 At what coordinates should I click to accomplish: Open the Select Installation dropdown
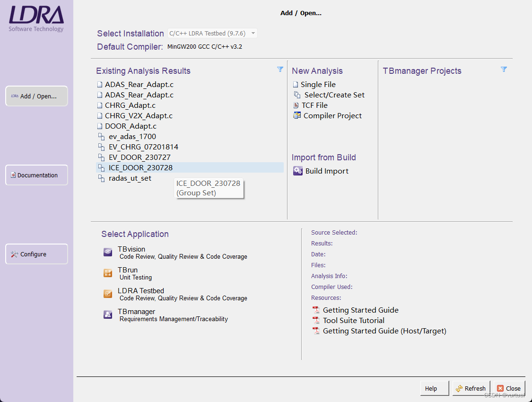coord(212,33)
